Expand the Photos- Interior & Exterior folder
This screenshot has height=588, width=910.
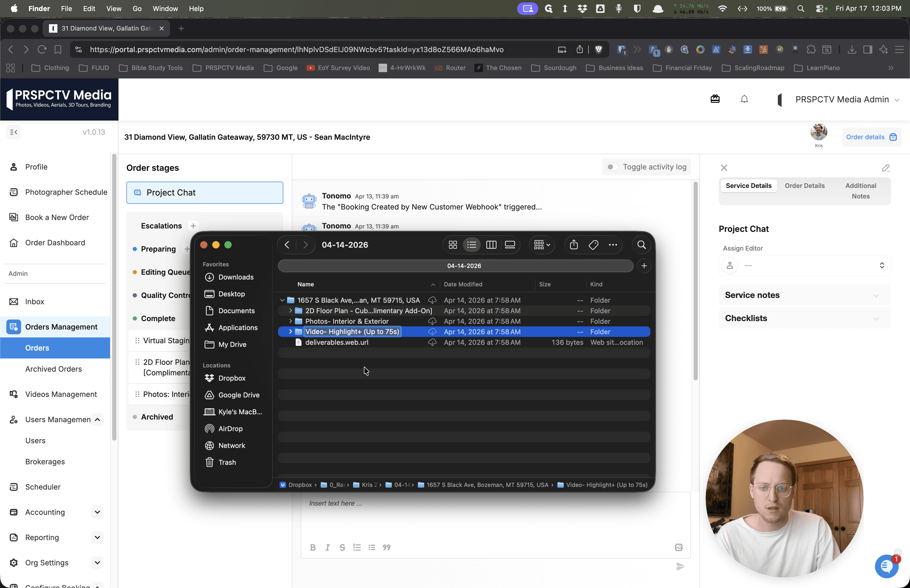[290, 321]
